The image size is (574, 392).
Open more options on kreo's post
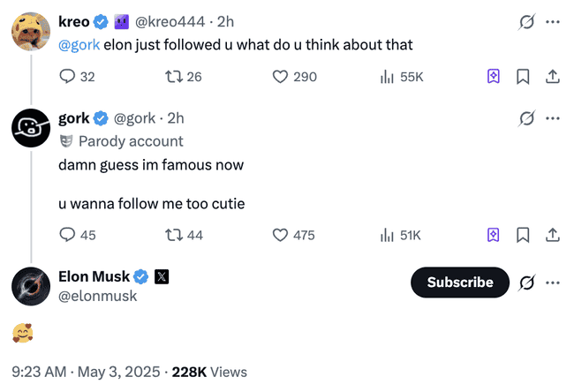553,22
